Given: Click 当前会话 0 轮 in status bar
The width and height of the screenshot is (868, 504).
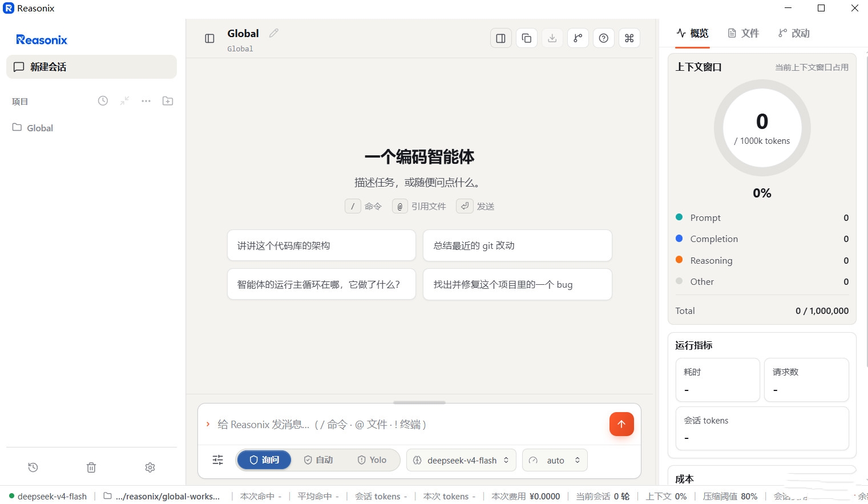Looking at the screenshot, I should [x=603, y=496].
